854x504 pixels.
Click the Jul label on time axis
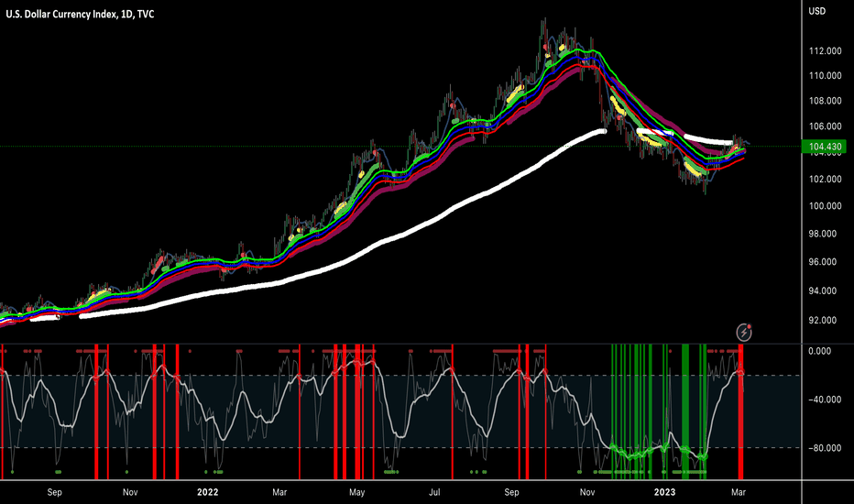point(434,492)
